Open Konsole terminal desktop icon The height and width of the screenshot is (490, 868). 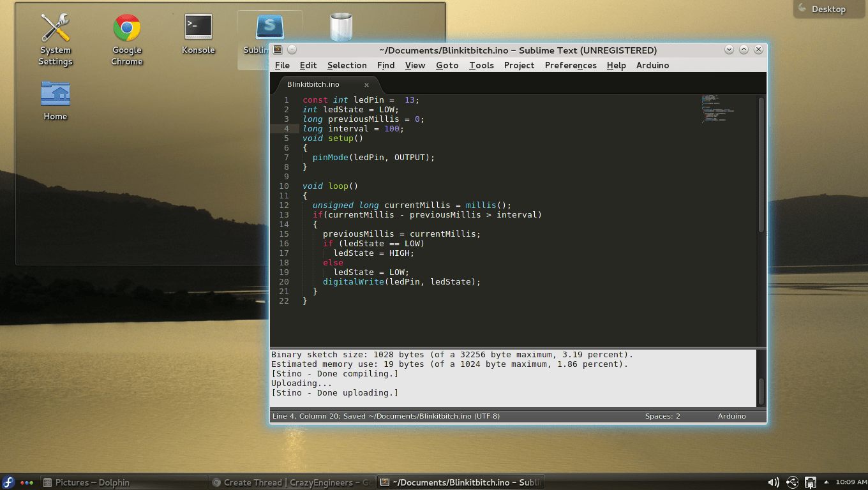pyautogui.click(x=198, y=34)
